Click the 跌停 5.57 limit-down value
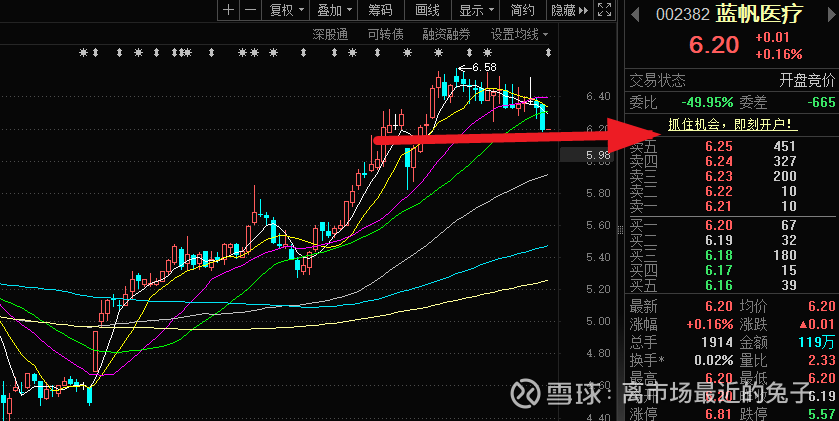Screen dimensions: 839x421 click(821, 414)
